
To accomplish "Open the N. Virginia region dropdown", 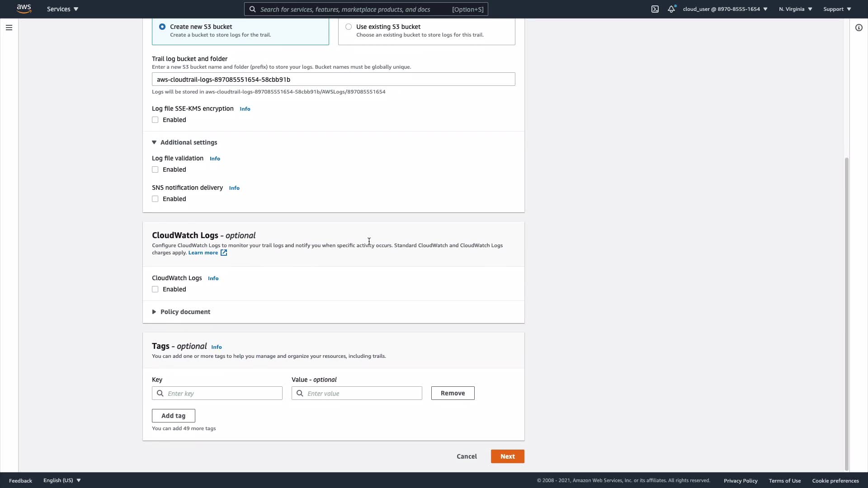I will 795,9.
